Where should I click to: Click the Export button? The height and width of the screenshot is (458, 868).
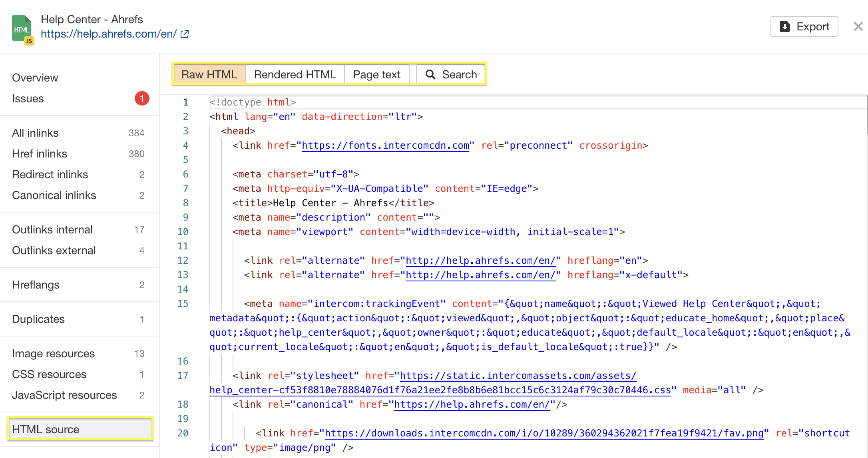[804, 26]
